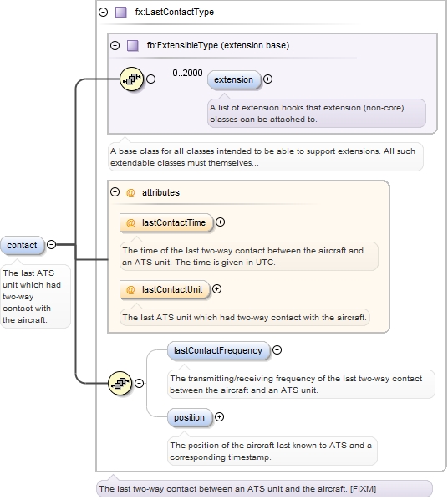Screen dimensions: 448x500
Task: Click the @ symbol in attributes header
Action: (130, 192)
